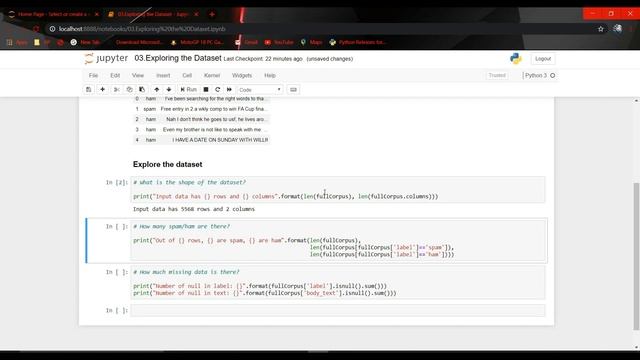Open the Kernel menu

tap(212, 76)
